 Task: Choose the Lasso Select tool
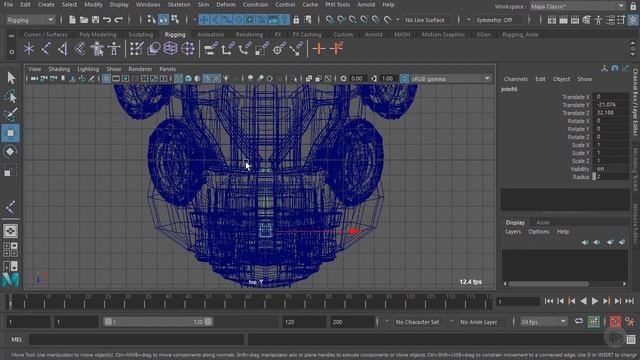pyautogui.click(x=11, y=97)
